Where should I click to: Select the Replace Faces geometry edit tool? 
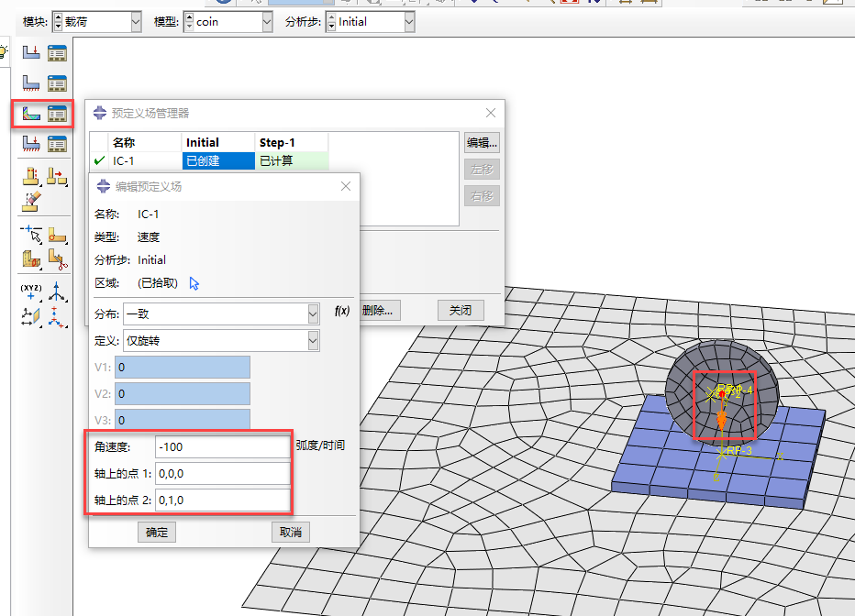tap(57, 176)
